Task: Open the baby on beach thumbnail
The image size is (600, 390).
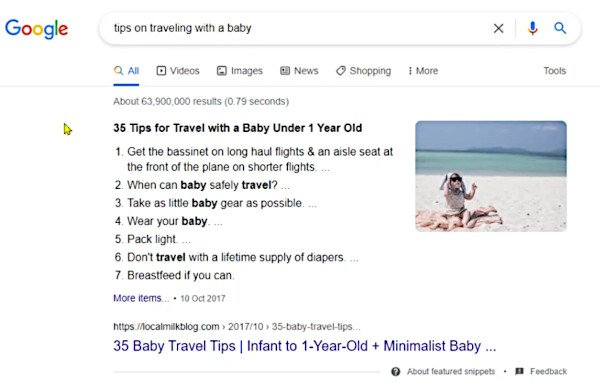Action: 491,176
